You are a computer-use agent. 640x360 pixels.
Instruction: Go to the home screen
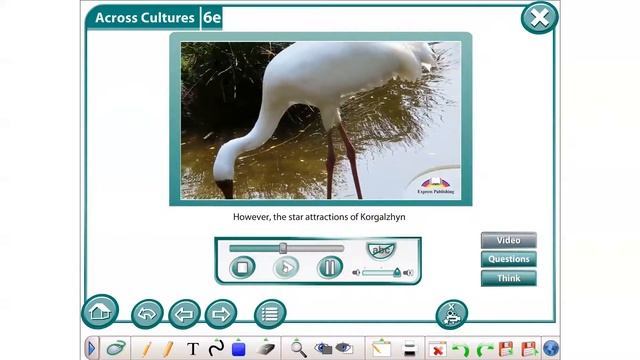pyautogui.click(x=100, y=311)
